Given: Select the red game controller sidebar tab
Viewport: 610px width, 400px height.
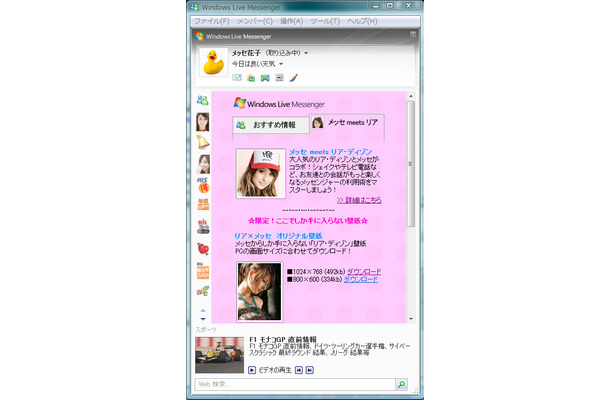Looking at the screenshot, I should pyautogui.click(x=203, y=227).
